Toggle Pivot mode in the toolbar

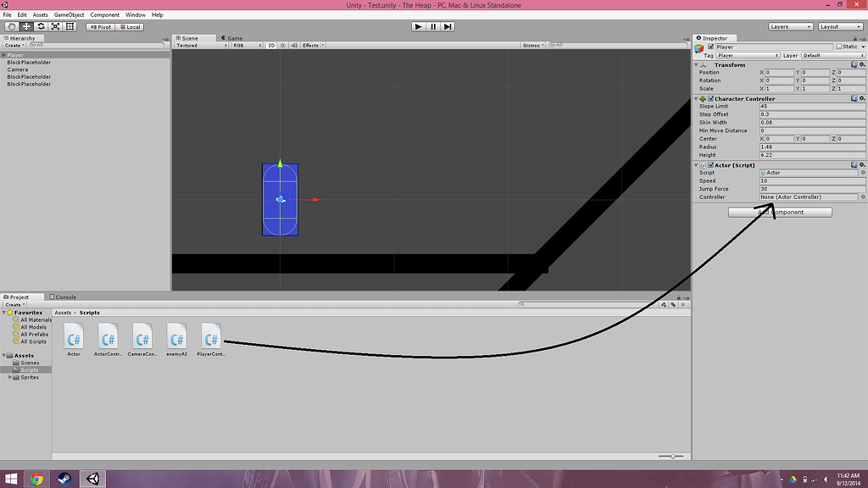pos(99,26)
